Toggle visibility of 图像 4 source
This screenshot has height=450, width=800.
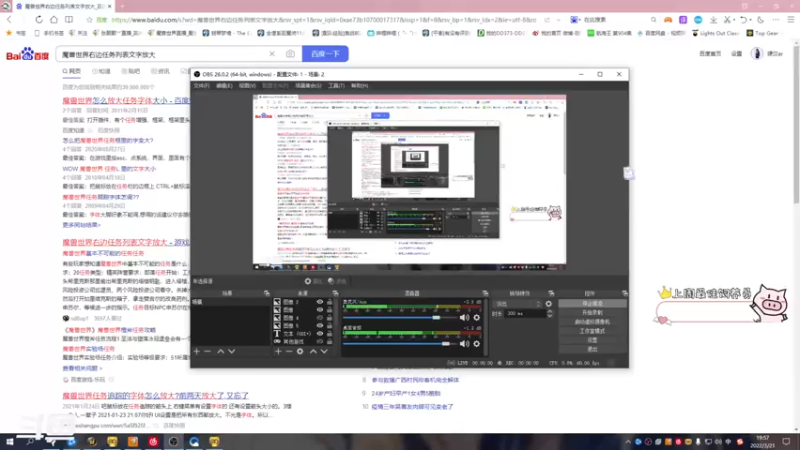(x=320, y=318)
